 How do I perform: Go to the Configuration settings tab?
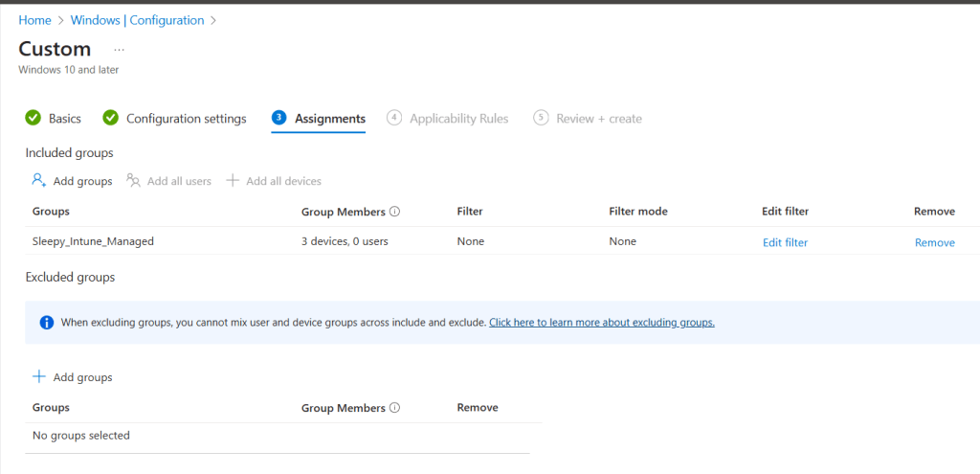[186, 119]
